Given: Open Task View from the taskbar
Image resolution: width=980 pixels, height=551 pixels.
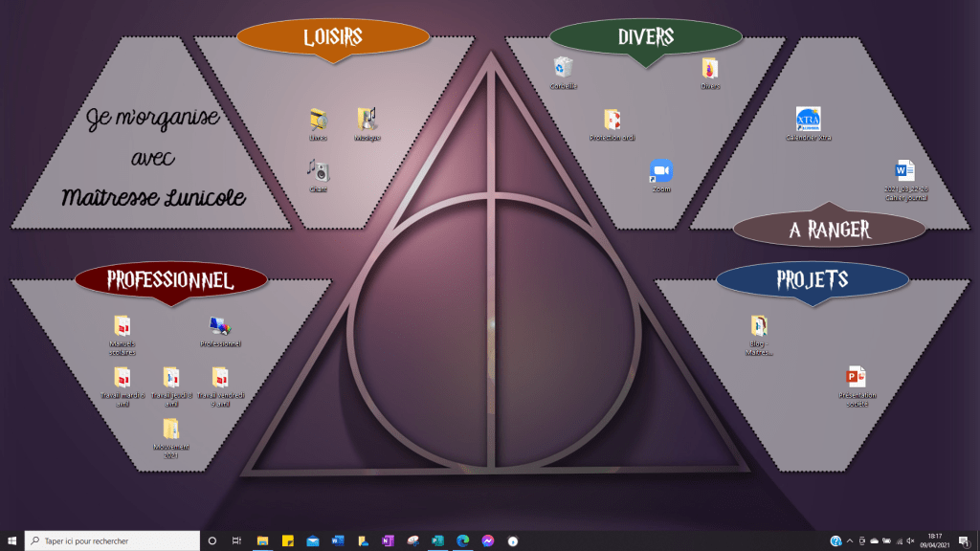Looking at the screenshot, I should tap(236, 540).
